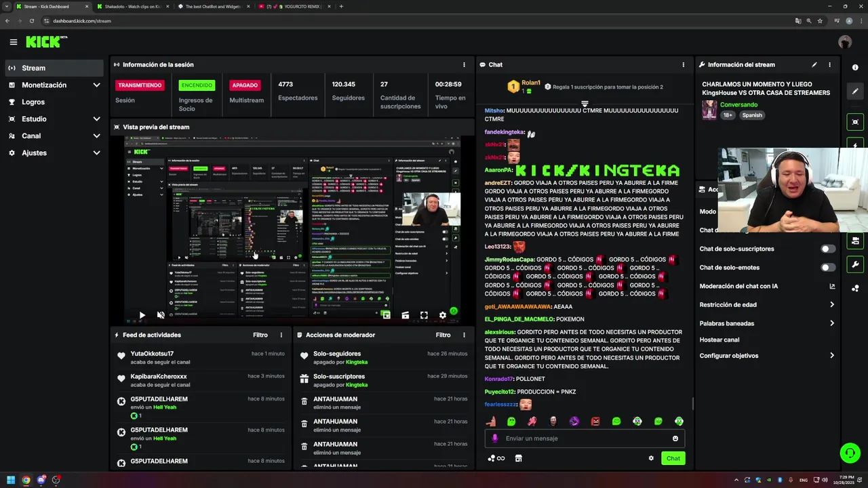Click the Kingteka link in the Solo-seguidores row
The width and height of the screenshot is (868, 488).
(357, 362)
